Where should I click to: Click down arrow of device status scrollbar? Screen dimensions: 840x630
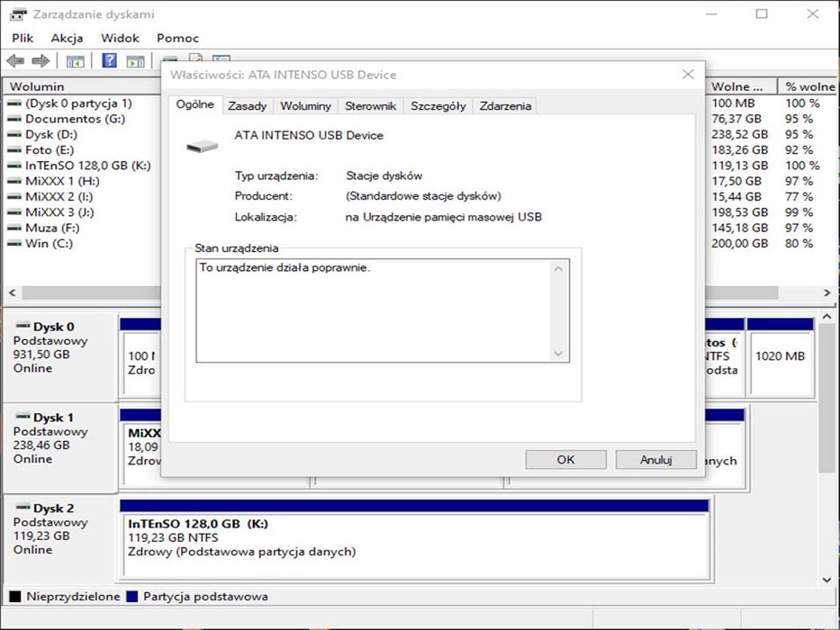pos(558,354)
